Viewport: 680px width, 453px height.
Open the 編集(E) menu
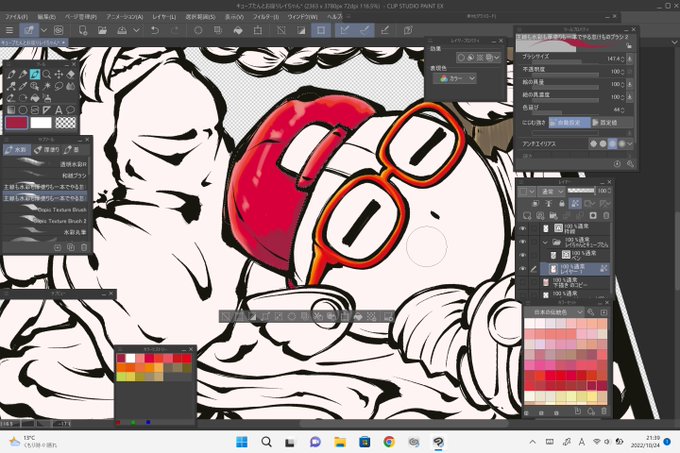click(x=46, y=16)
